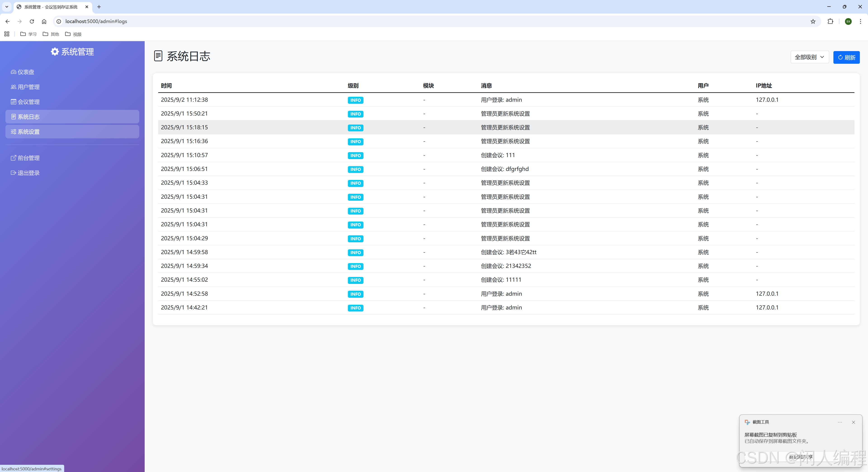Screen dimensions: 868x472
Task: Click the INFO badge in the 11:12:38 row
Action: point(356,100)
